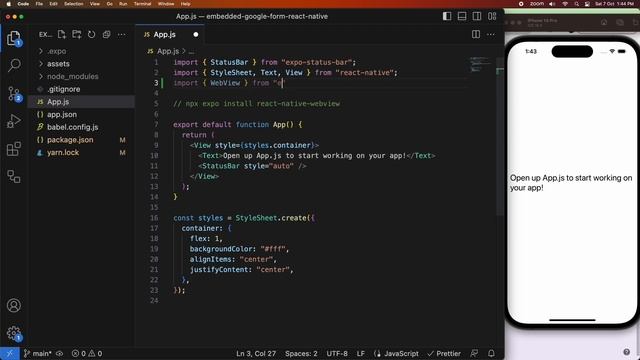Select the App.js editor tab
The width and height of the screenshot is (640, 360).
[x=169, y=35]
